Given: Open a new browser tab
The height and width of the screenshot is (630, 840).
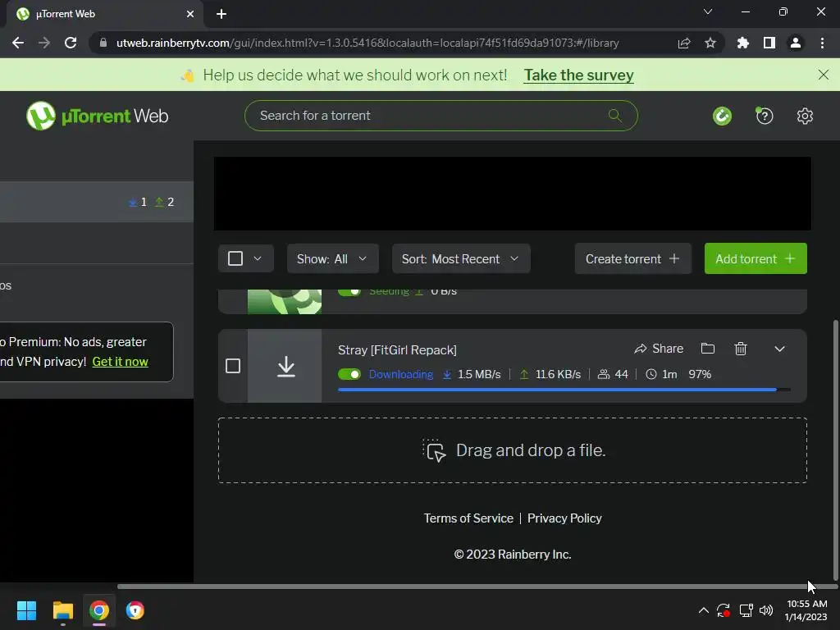Looking at the screenshot, I should pos(221,14).
